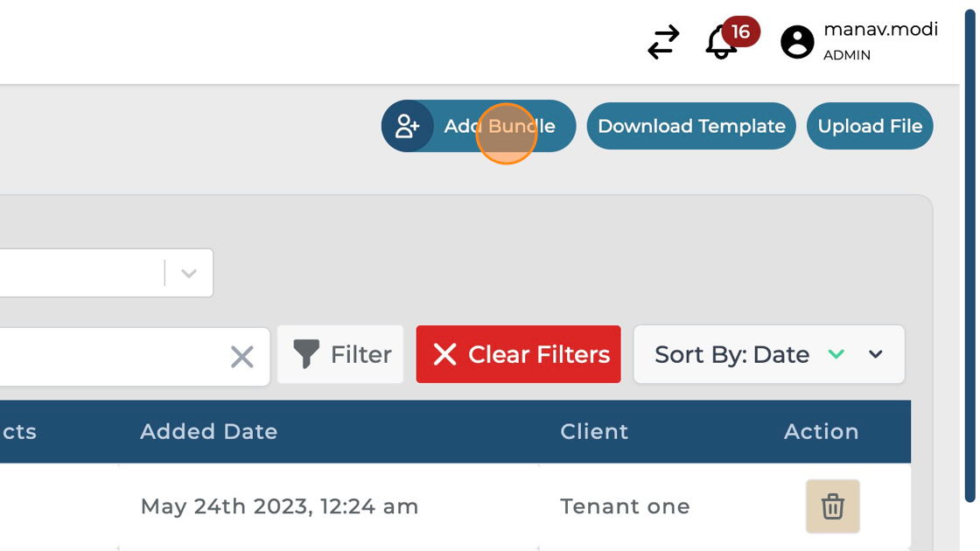Open the notifications bell
The height and width of the screenshot is (551, 980).
click(x=721, y=42)
